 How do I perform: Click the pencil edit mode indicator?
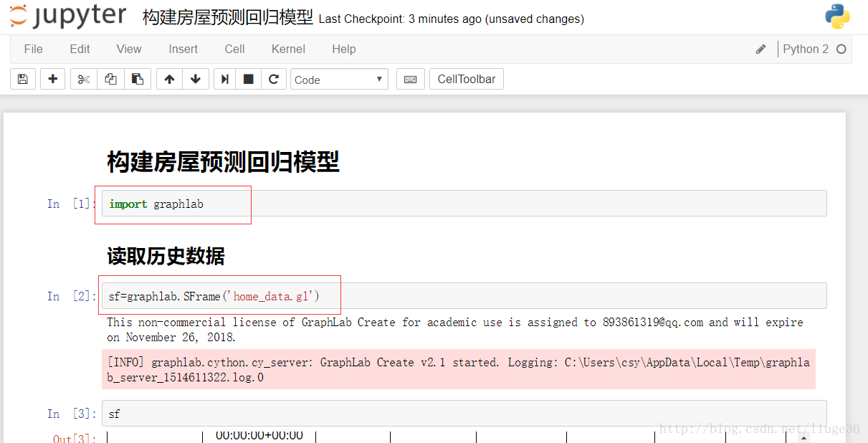(761, 49)
